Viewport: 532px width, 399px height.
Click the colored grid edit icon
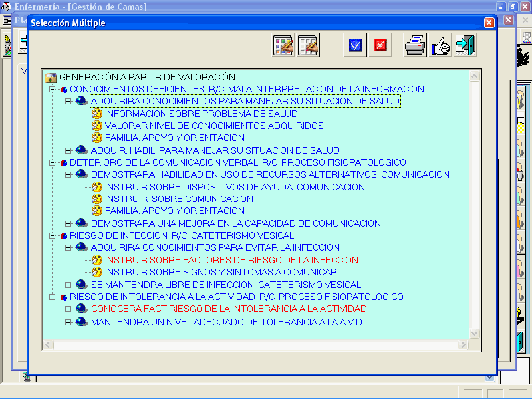click(283, 45)
